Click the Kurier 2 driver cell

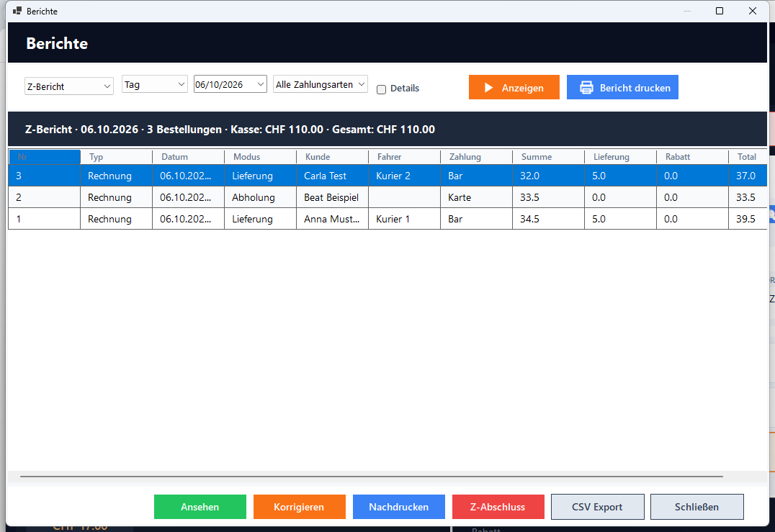tap(404, 176)
